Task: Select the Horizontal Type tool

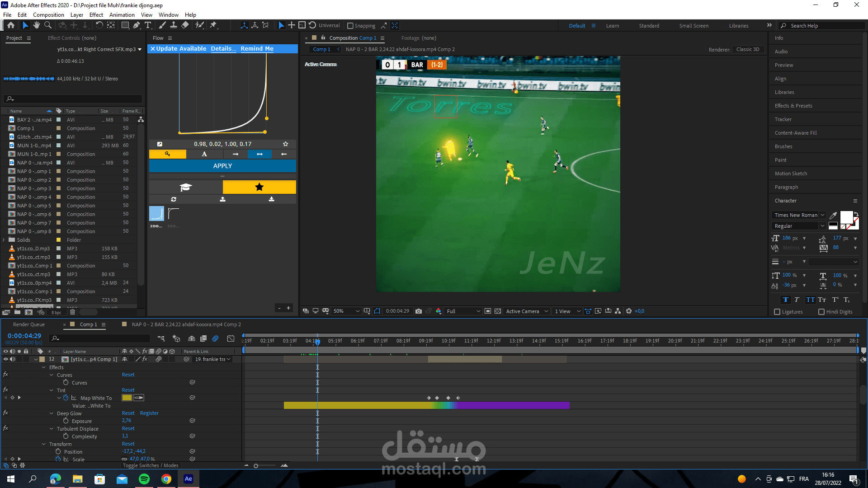Action: click(148, 25)
